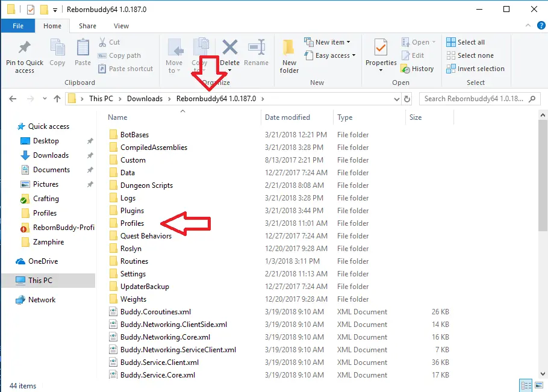Viewport: 548px width, 392px height.
Task: Select Buddy.Service.Client.xml file
Action: 160,362
